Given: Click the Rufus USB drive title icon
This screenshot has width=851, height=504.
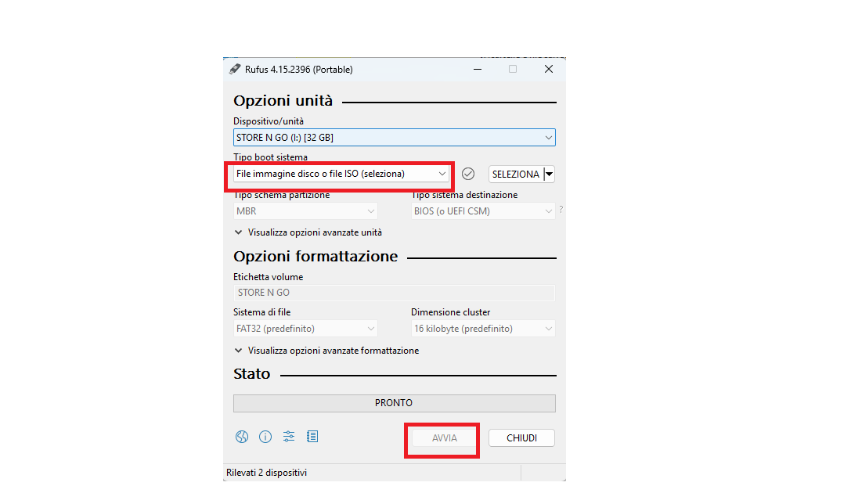Looking at the screenshot, I should [235, 69].
